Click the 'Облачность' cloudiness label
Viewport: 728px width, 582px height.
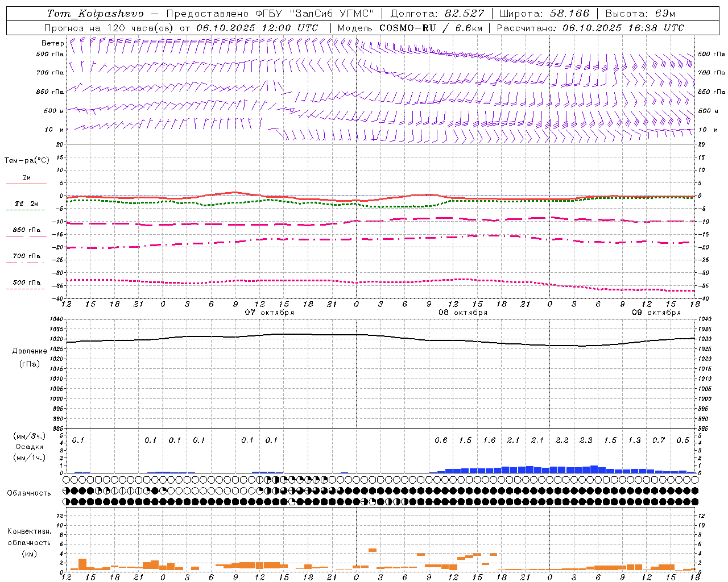coord(29,493)
